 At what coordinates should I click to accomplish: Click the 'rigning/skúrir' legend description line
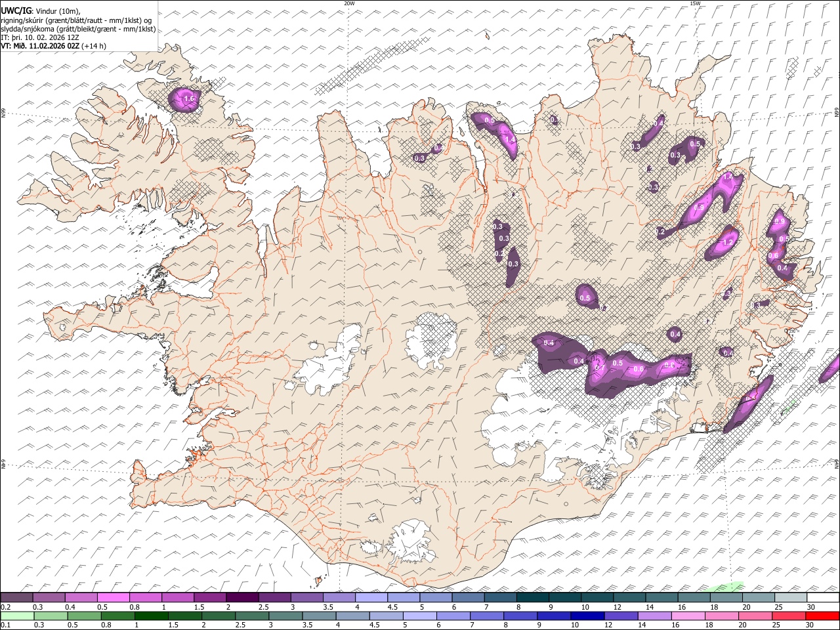[x=75, y=20]
